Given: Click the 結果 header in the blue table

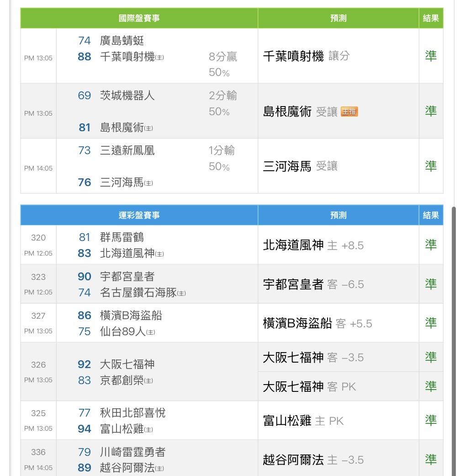Looking at the screenshot, I should tap(430, 215).
